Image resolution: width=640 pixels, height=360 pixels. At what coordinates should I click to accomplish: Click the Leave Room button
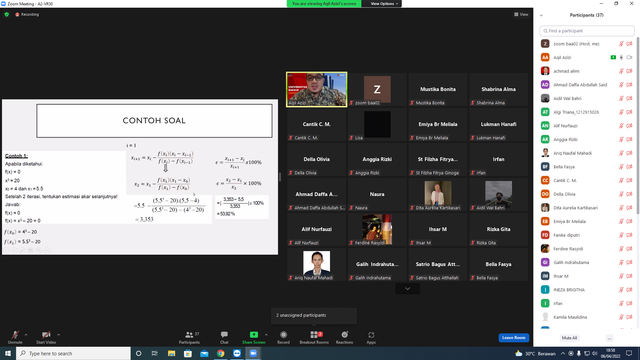513,338
